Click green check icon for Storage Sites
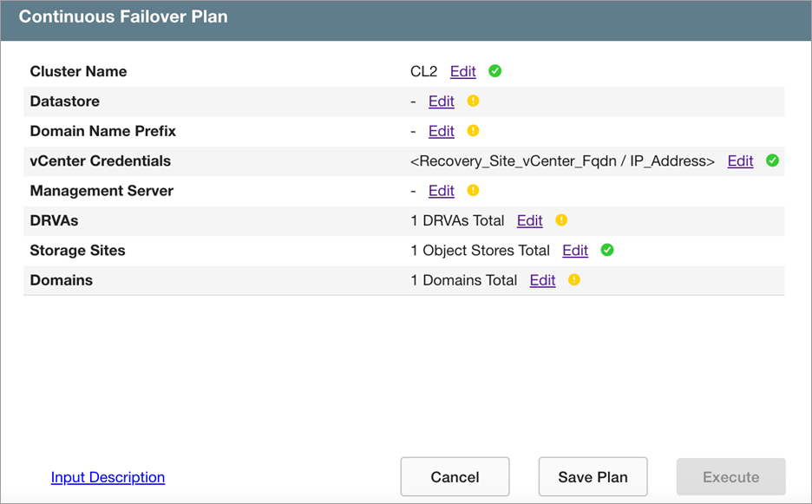The width and height of the screenshot is (812, 504). point(607,250)
